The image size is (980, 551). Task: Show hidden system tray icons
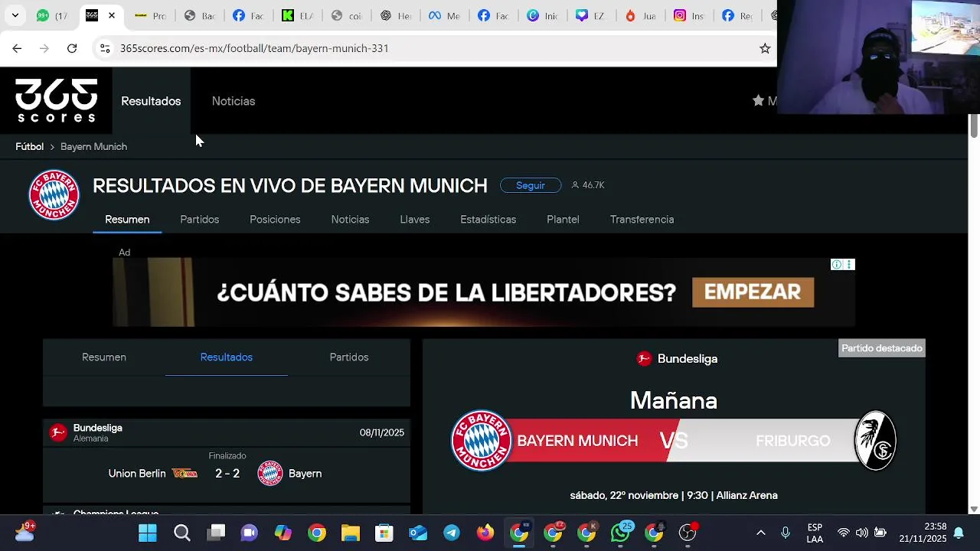[x=760, y=533]
